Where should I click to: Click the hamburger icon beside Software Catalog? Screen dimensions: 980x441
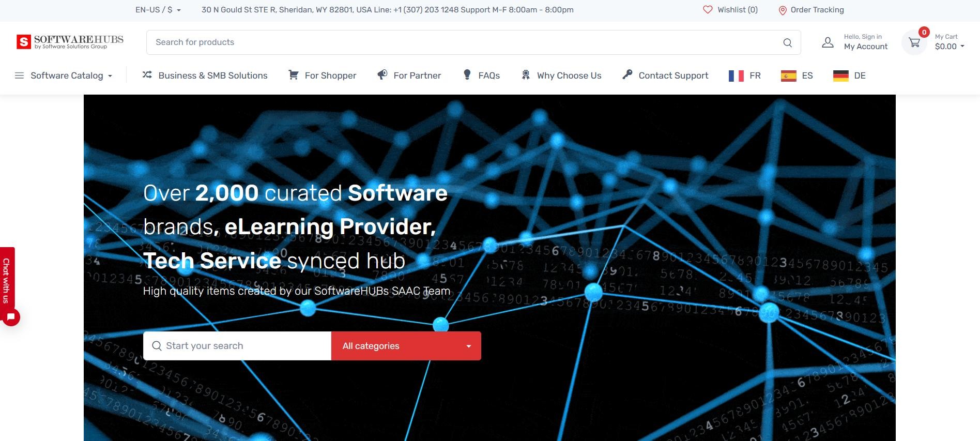[x=19, y=75]
